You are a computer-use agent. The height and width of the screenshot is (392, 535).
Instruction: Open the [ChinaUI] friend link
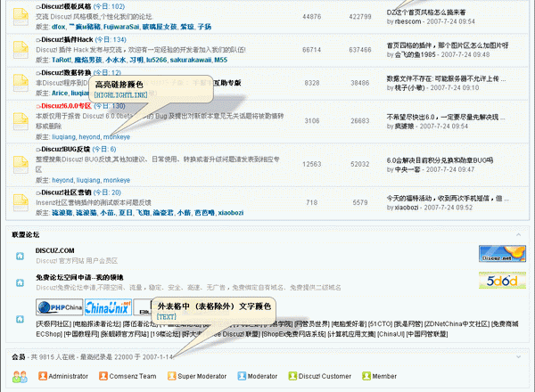[391, 334]
